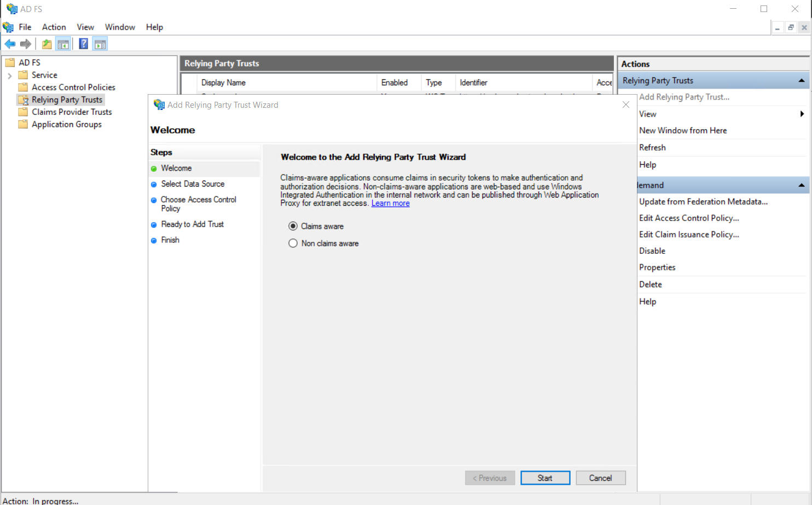Click Help under Relying Party Trusts actions

tap(647, 165)
